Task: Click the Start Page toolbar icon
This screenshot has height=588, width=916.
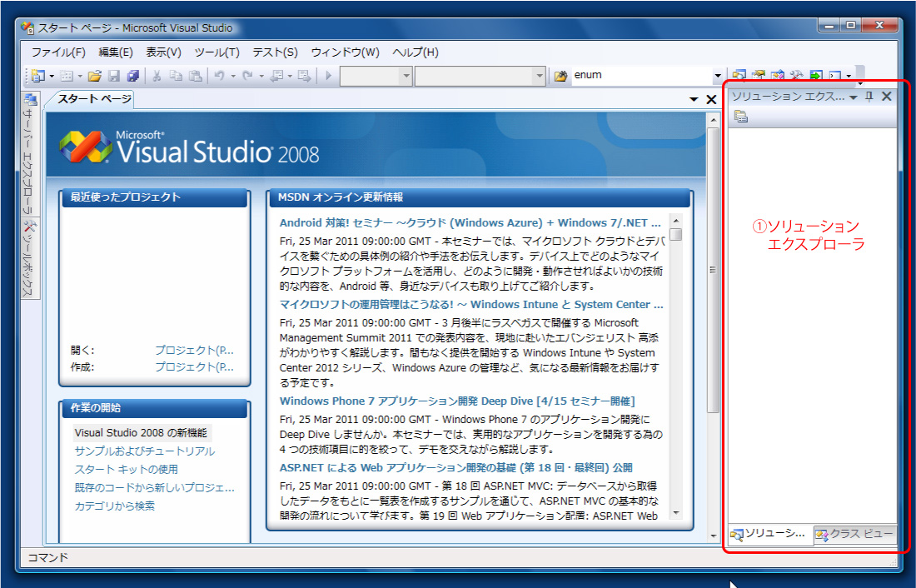Action: 815,76
